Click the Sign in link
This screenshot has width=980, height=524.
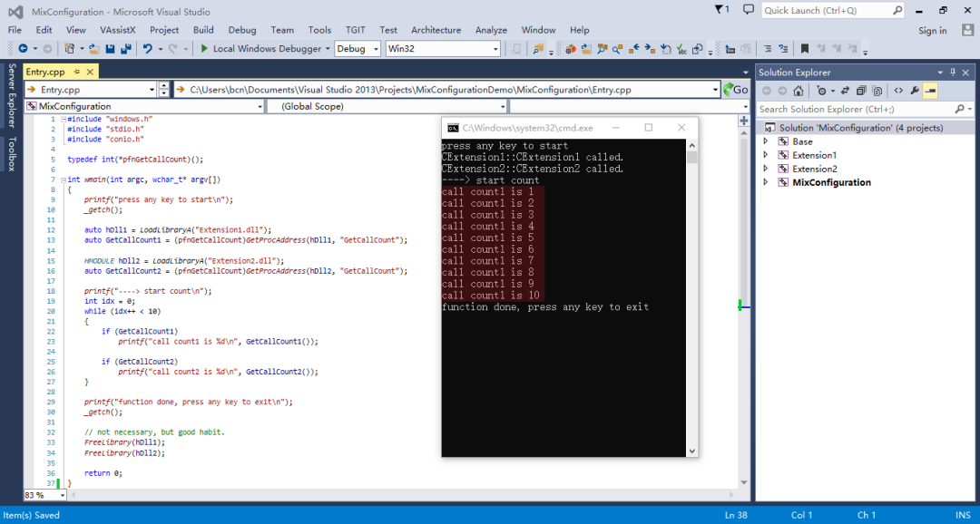933,30
